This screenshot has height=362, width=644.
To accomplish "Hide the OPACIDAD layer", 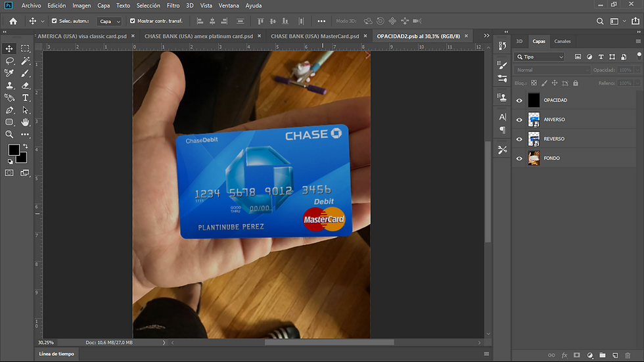I will pos(519,101).
